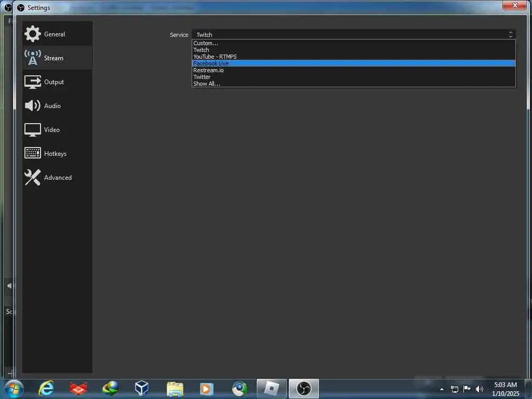Viewport: 532px width, 399px height.
Task: Select Twitter in the service list
Action: coord(353,77)
